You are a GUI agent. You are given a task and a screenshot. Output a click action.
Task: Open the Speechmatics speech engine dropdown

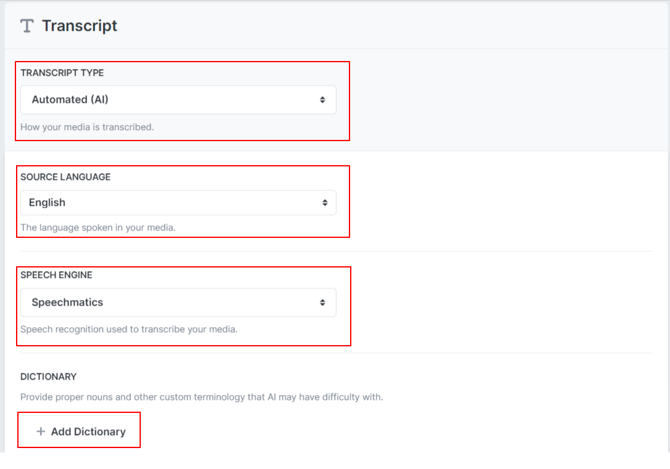178,302
